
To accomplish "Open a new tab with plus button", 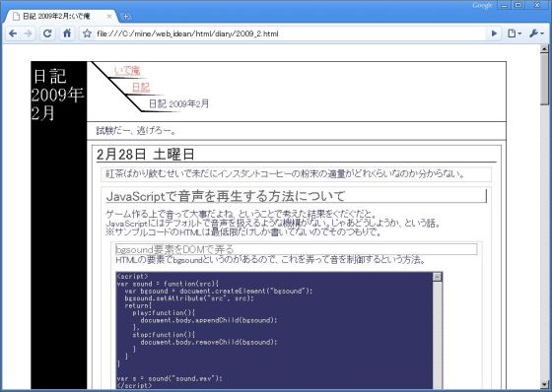I will (x=126, y=16).
